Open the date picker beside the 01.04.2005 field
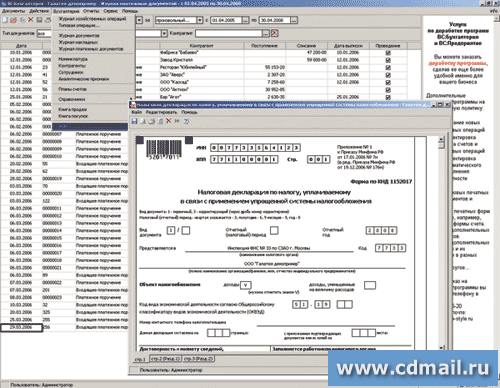500x388 pixels. pos(245,20)
